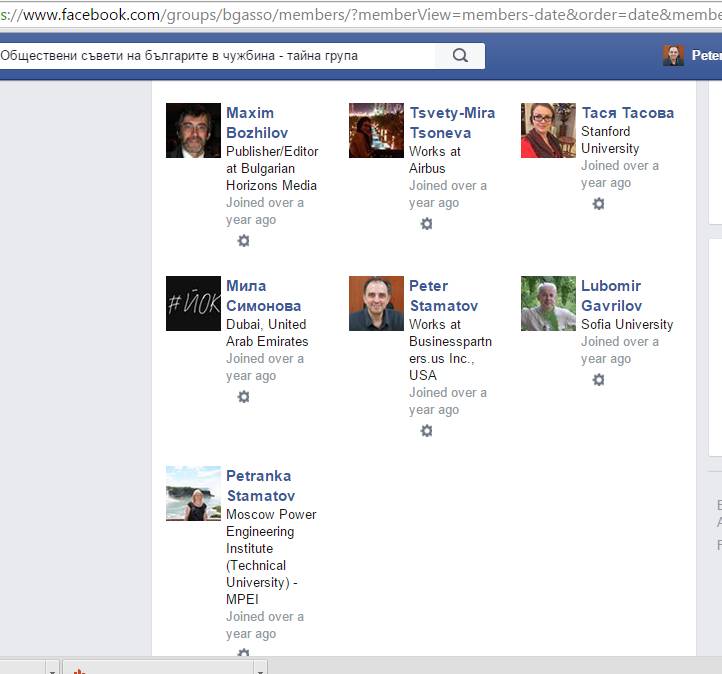
Task: Open gear settings for Petranka Stamatov
Action: tap(243, 653)
